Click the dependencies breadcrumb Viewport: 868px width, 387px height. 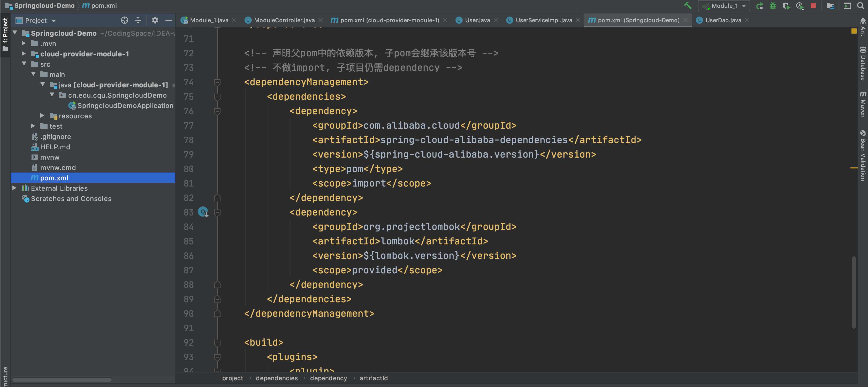coord(276,378)
